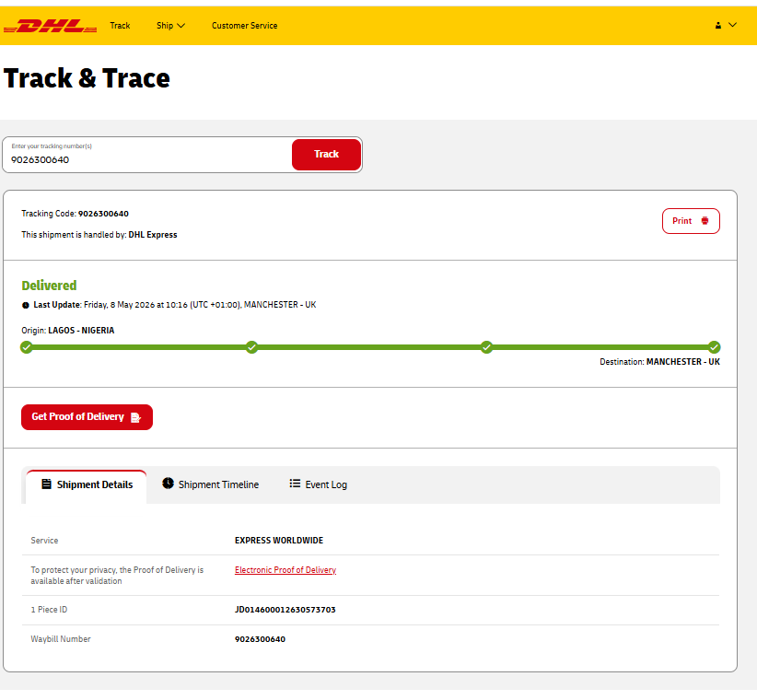The height and width of the screenshot is (700, 757).
Task: Expand the Ship dropdown menu
Action: click(x=170, y=26)
